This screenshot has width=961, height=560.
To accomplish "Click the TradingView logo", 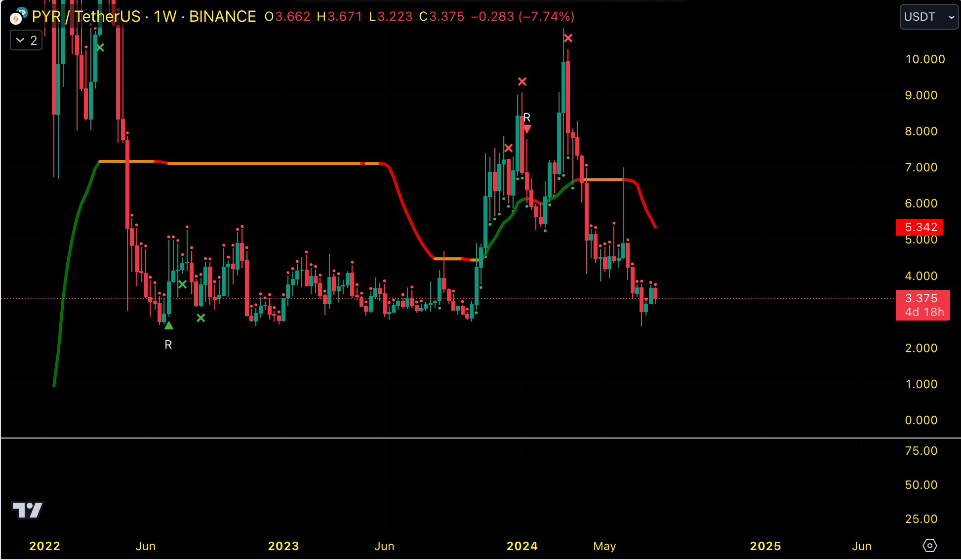I will [28, 510].
